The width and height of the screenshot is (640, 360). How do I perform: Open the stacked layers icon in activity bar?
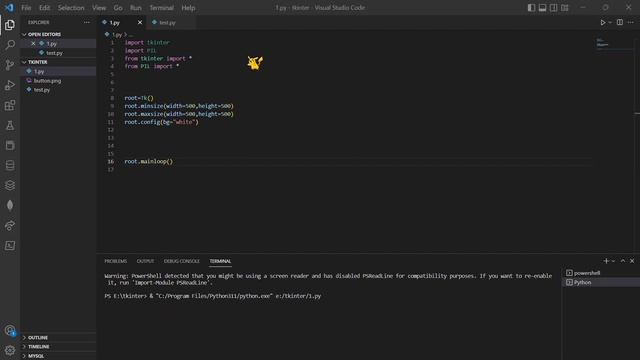pos(10,185)
